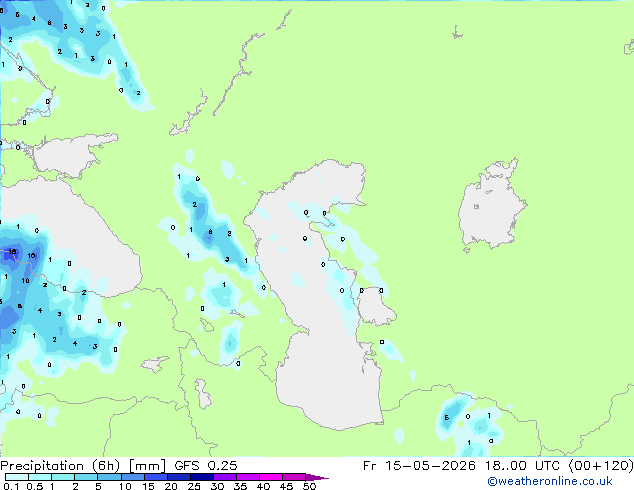The image size is (634, 490).
Task: Click the legend label '15'
Action: pos(148,486)
